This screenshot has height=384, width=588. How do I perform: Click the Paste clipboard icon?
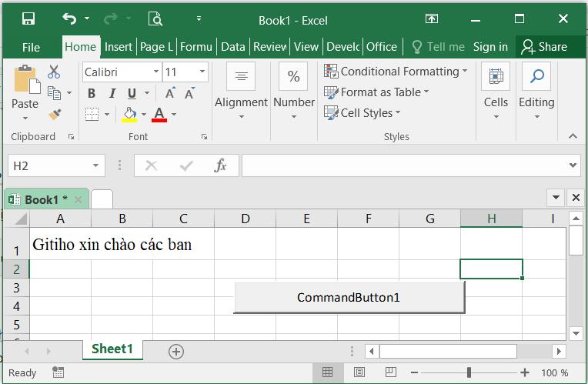tap(26, 80)
